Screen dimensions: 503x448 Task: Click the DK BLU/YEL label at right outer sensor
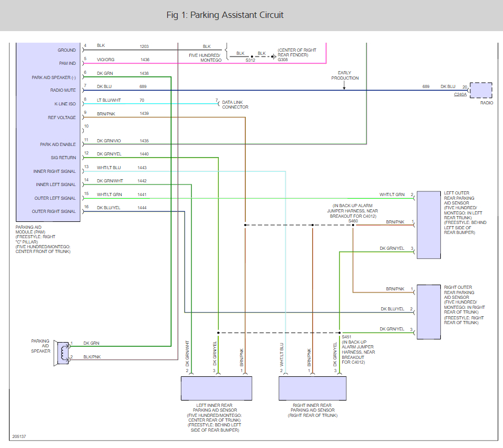pos(393,309)
